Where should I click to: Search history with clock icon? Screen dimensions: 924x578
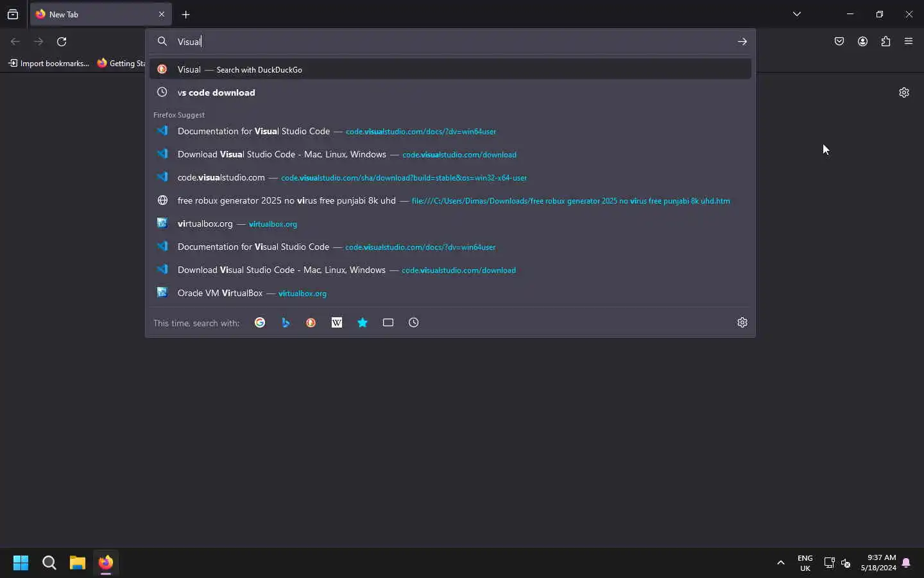[x=414, y=322]
